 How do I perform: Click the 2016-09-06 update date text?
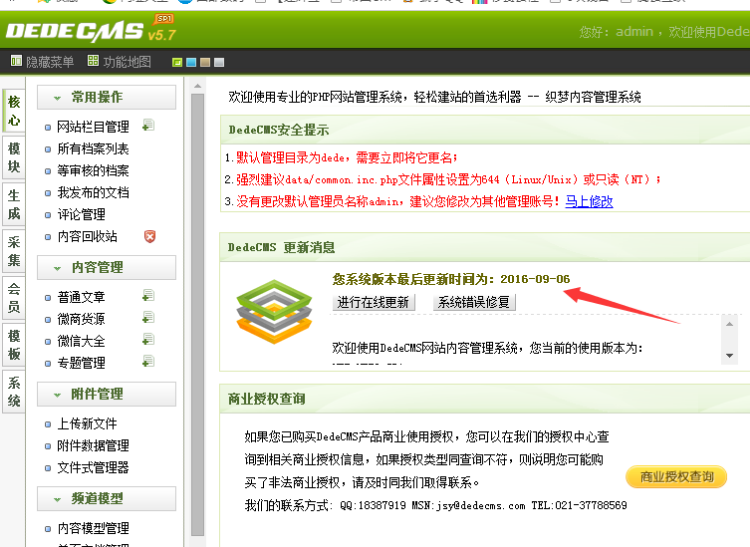tap(535, 279)
